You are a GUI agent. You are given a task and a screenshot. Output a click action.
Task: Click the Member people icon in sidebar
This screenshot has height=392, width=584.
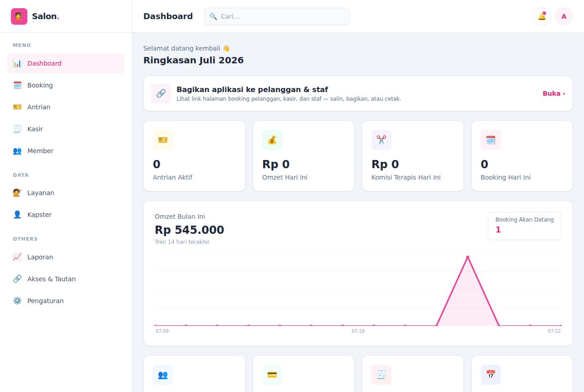(17, 151)
